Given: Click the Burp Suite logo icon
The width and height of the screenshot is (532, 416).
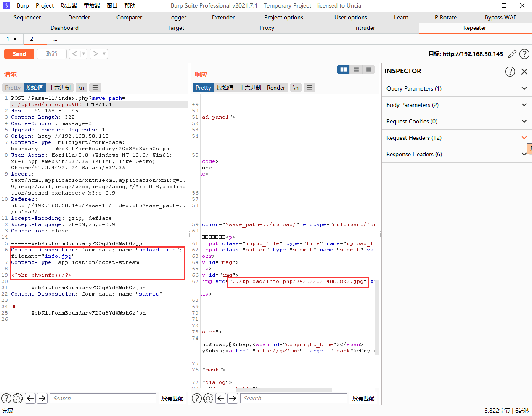Looking at the screenshot, I should point(6,5).
